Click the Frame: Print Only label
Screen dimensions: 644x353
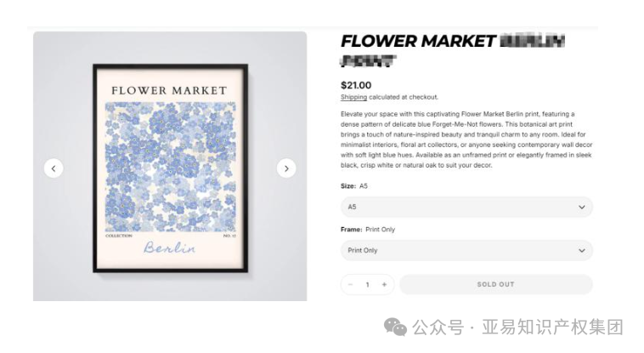click(x=368, y=230)
